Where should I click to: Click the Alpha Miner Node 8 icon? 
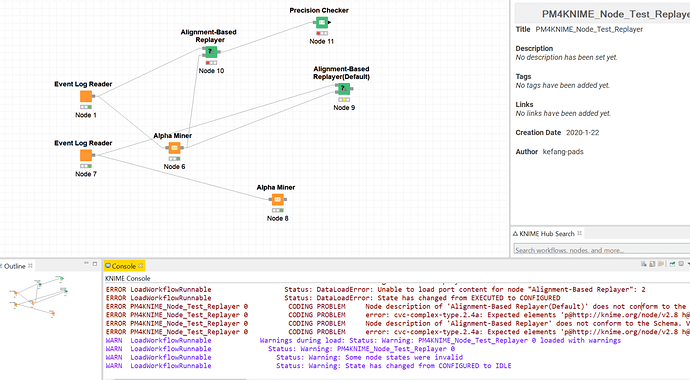[x=277, y=200]
